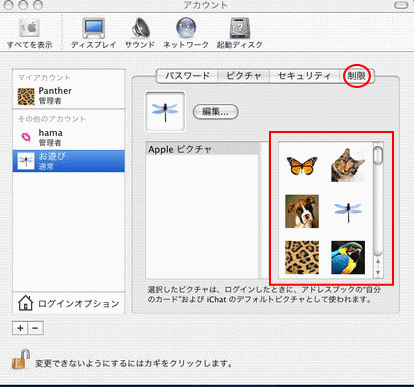Switch to the セキュリティ tab
Image resolution: width=414 pixels, height=387 pixels.
tap(304, 76)
